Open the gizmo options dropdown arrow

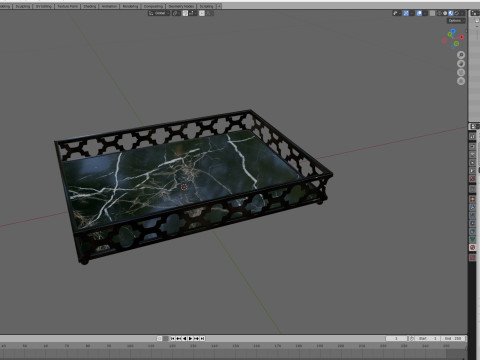(412, 13)
